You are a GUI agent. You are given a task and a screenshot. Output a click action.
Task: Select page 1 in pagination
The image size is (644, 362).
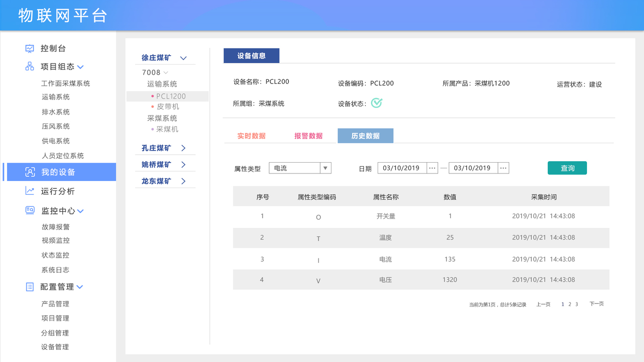(x=563, y=304)
